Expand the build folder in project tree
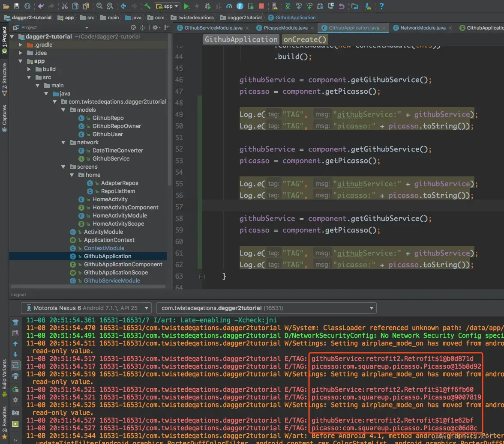Screen dimensions: 504x444 click(29, 69)
